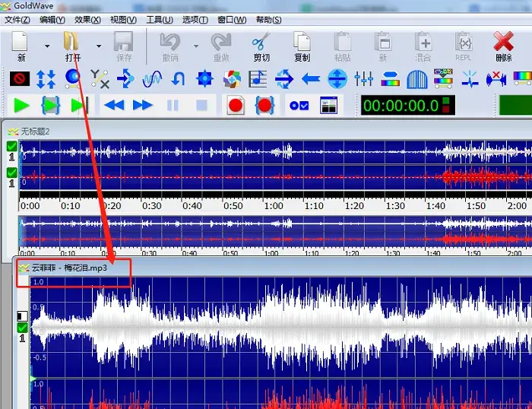
Task: Click Paste New (新) clipboard icon
Action: pos(383,41)
